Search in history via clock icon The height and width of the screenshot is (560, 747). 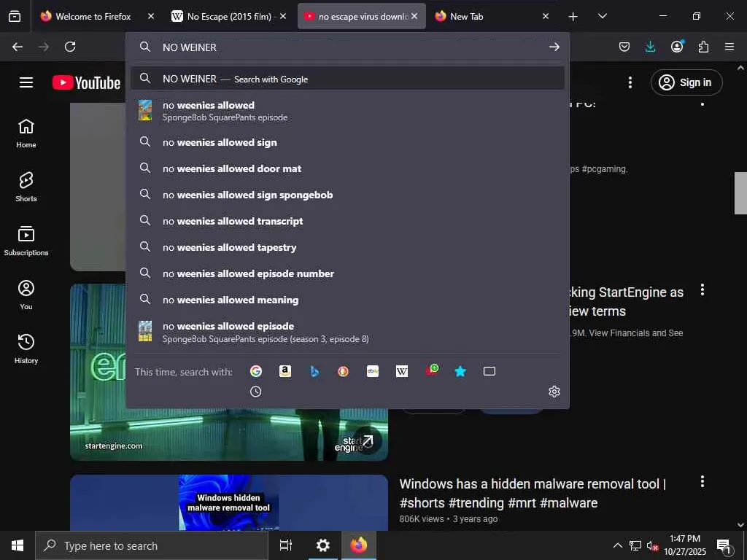click(256, 392)
